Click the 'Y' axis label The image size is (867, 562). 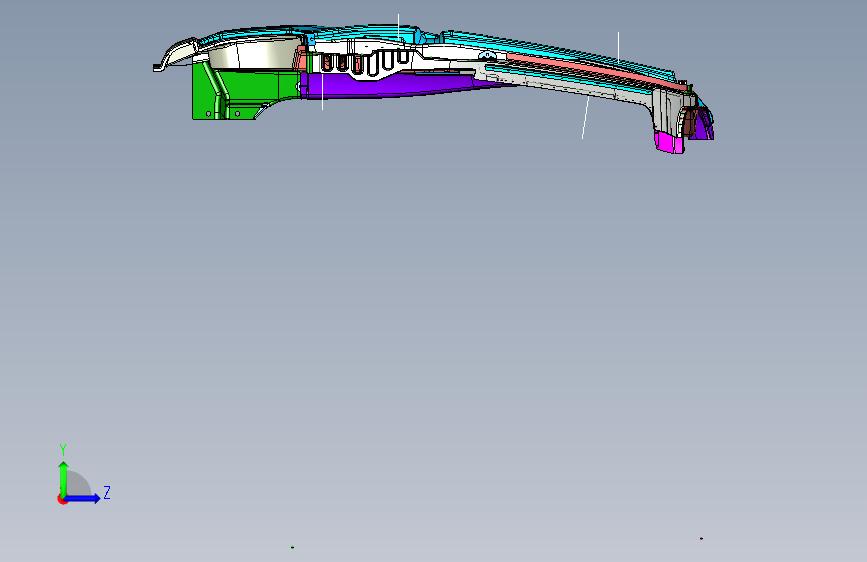(x=63, y=450)
